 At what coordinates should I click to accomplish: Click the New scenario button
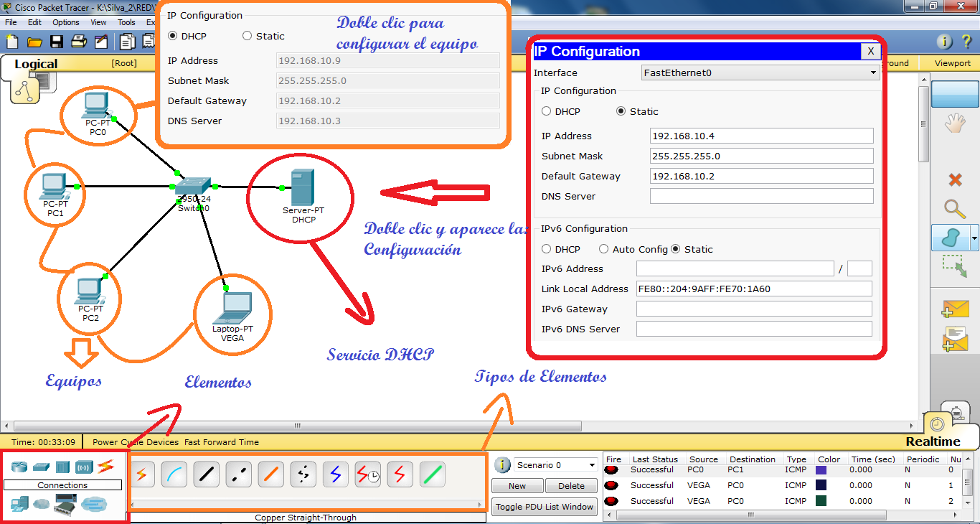517,486
